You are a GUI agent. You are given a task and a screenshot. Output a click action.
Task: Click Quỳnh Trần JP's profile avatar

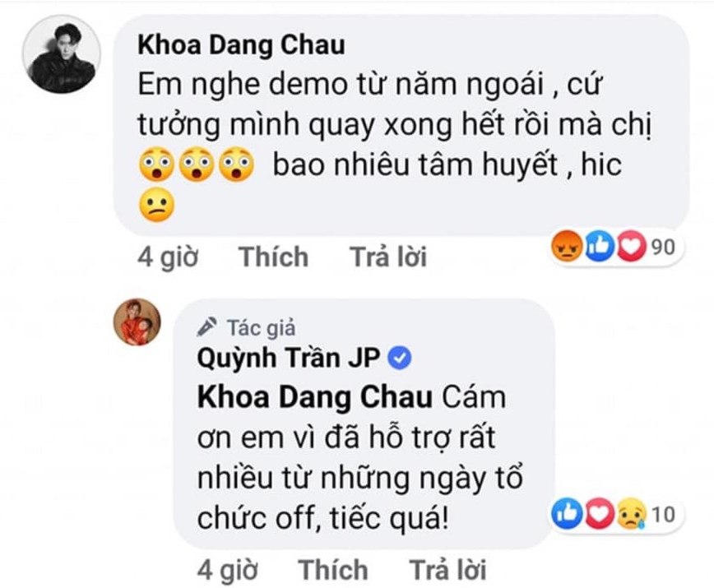point(137,322)
